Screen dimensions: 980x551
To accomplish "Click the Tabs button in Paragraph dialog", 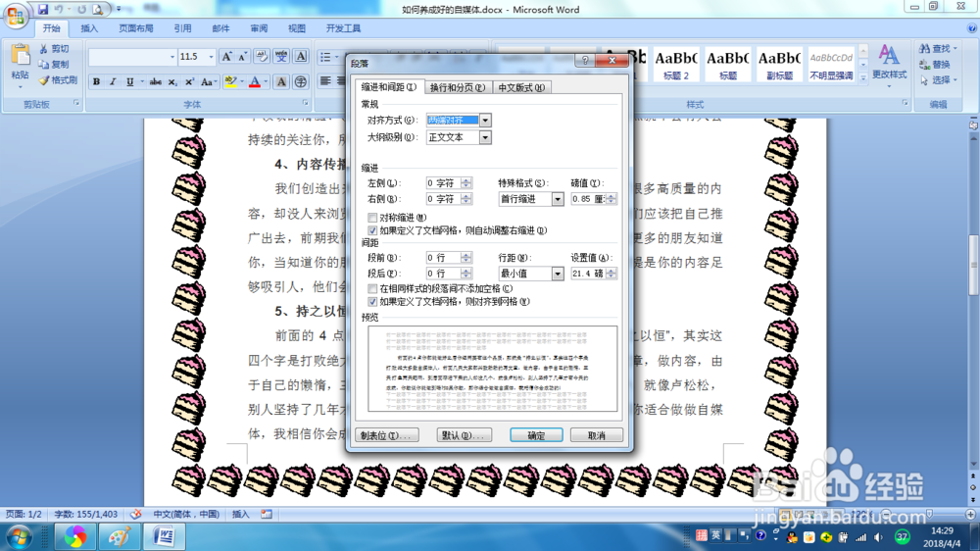I will pos(386,435).
